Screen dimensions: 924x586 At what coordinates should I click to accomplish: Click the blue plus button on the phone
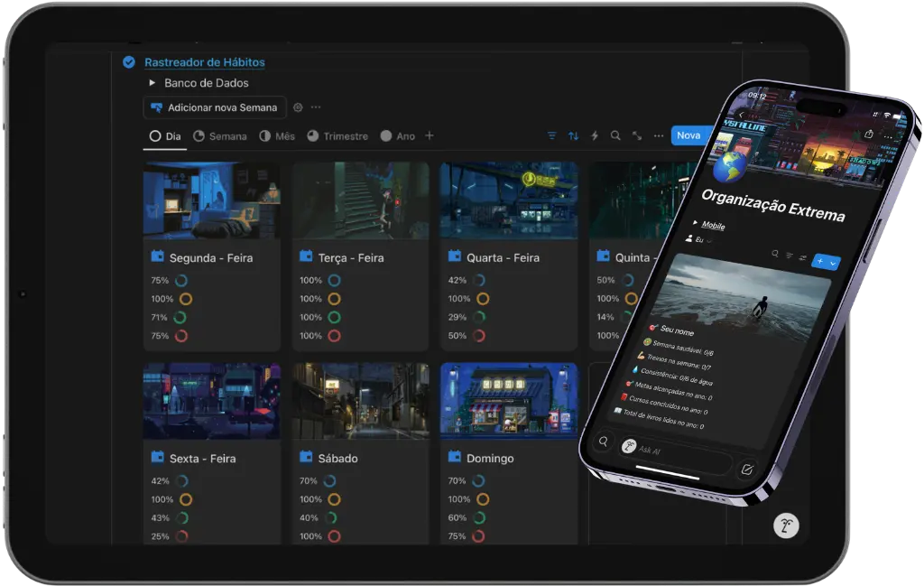pos(819,261)
